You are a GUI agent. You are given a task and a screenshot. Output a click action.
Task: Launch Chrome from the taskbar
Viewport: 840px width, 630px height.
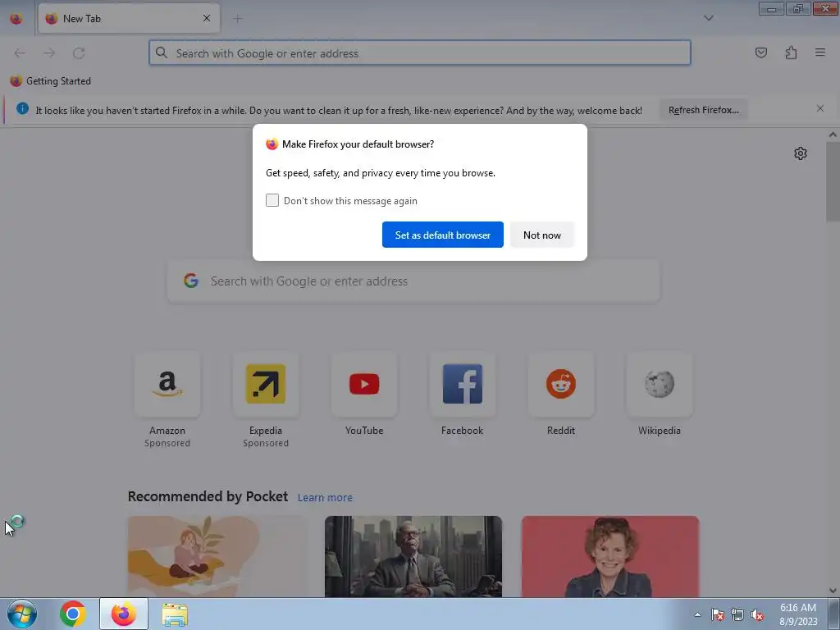(x=73, y=614)
